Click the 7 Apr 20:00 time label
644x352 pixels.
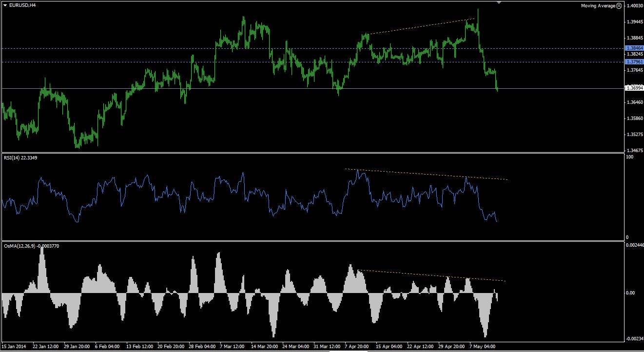(x=358, y=347)
